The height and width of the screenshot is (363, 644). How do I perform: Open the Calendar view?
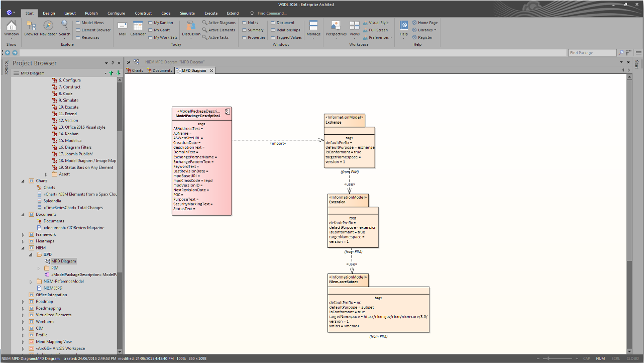pos(138,29)
